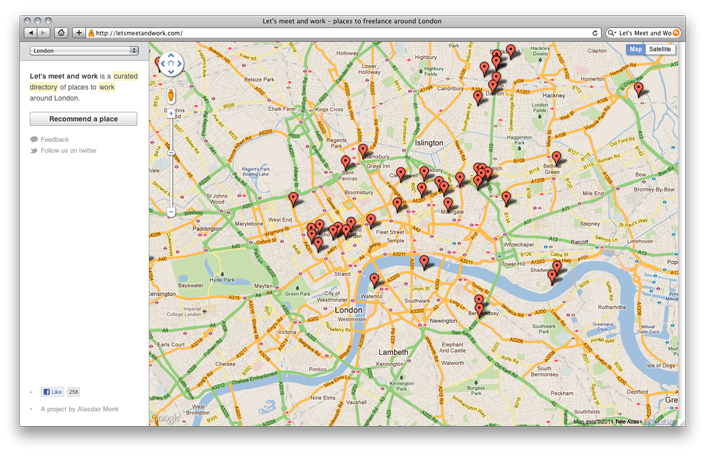The height and width of the screenshot is (456, 705).
Task: Click the Facebook Like button
Action: [53, 392]
